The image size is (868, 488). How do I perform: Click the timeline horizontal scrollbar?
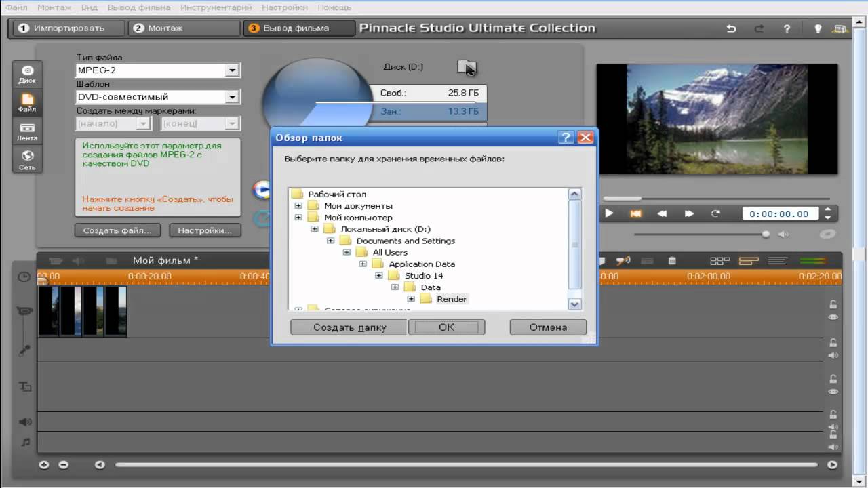[467, 465]
